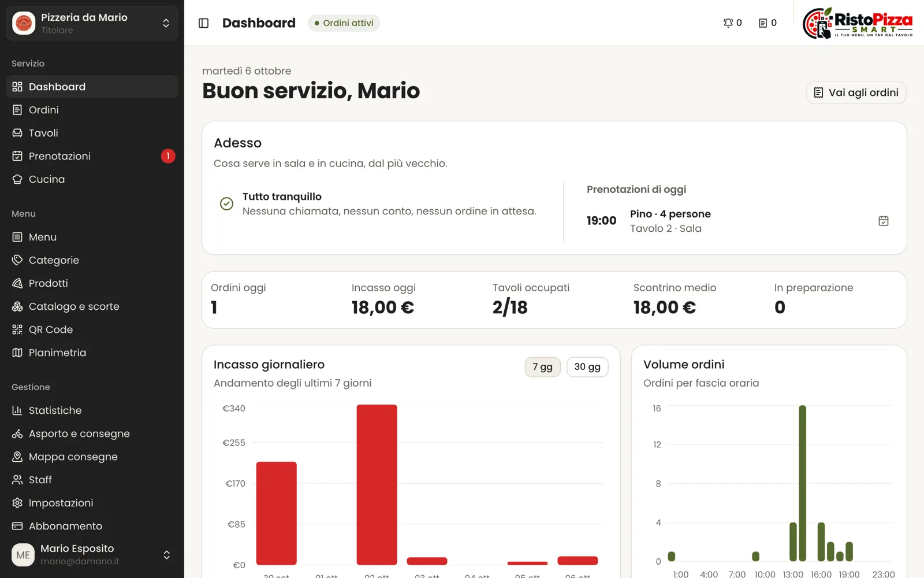Image resolution: width=924 pixels, height=578 pixels.
Task: Click the Prenotazioni calendar icon in sidebar
Action: [17, 156]
